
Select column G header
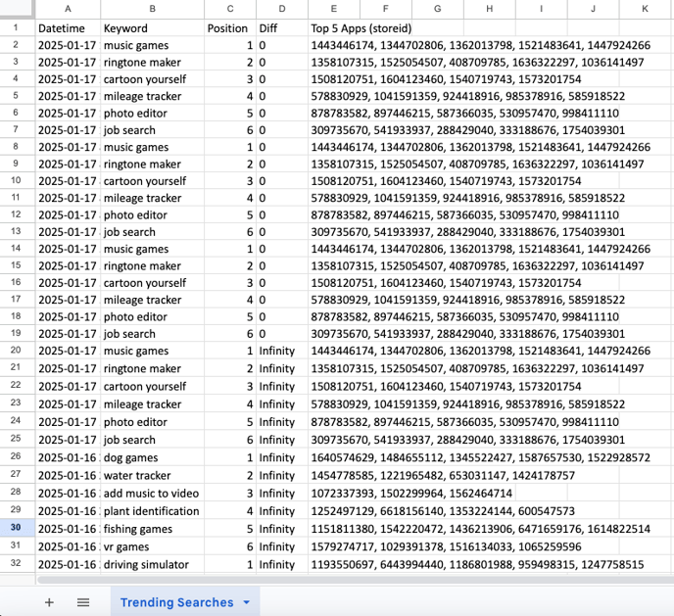click(x=438, y=9)
